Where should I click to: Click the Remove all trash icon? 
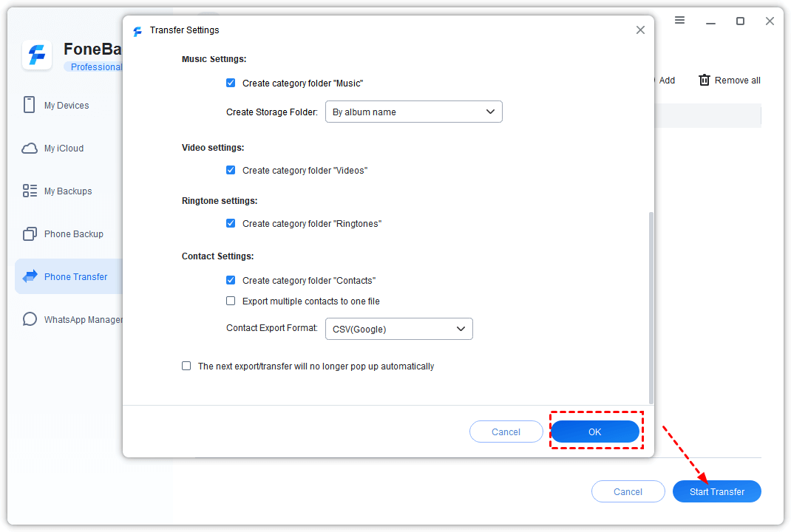coord(705,81)
